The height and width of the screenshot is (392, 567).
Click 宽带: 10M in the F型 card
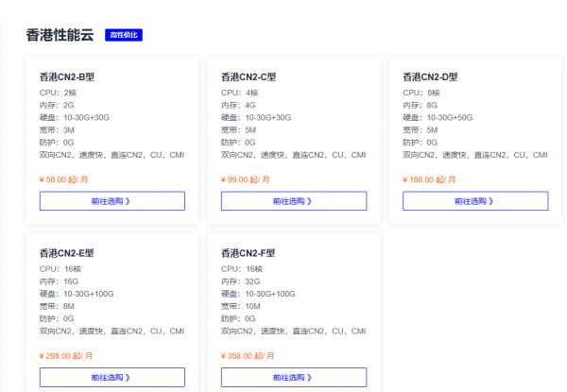[241, 306]
